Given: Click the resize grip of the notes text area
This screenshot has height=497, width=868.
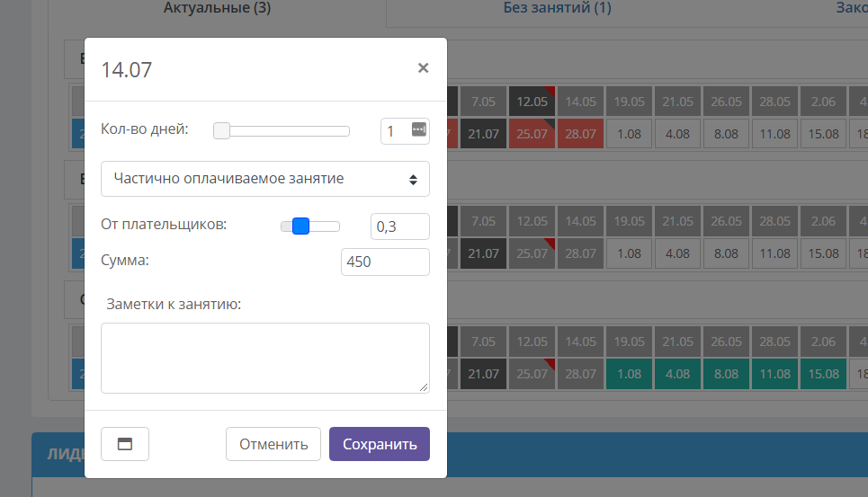Looking at the screenshot, I should pos(424,387).
